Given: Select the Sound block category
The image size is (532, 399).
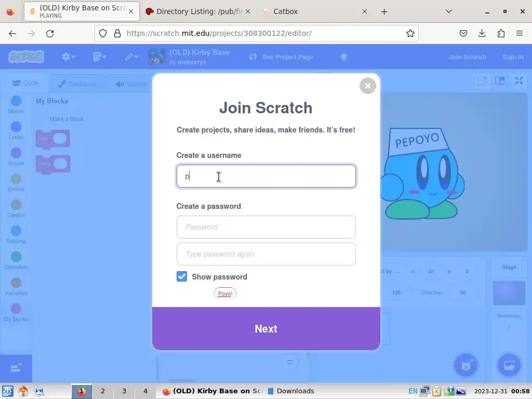Looking at the screenshot, I should [x=16, y=157].
